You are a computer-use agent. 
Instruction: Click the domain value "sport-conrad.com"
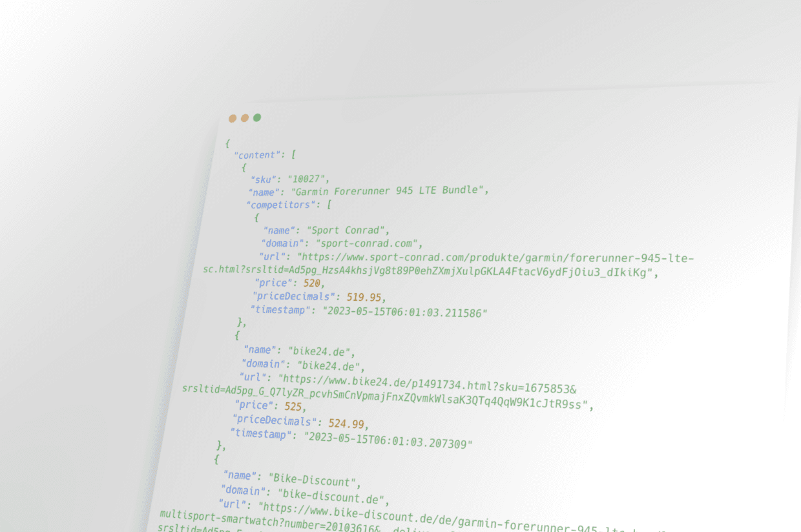coord(368,243)
